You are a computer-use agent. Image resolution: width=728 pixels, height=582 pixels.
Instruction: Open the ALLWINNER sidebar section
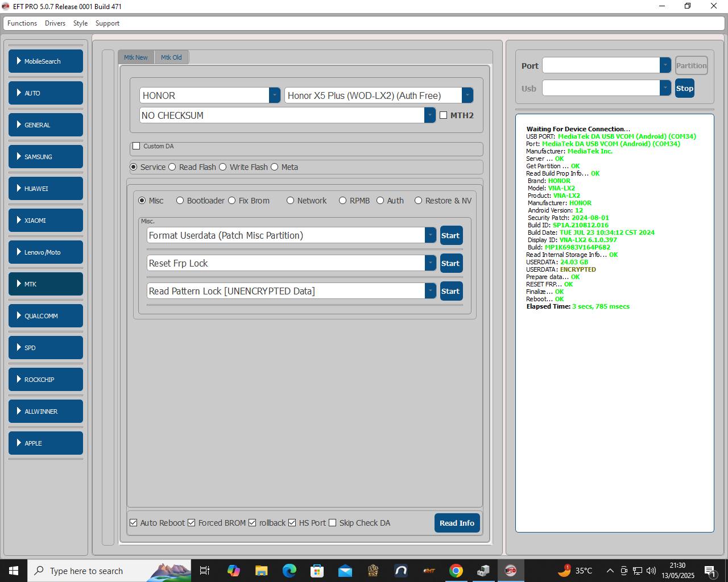[45, 411]
